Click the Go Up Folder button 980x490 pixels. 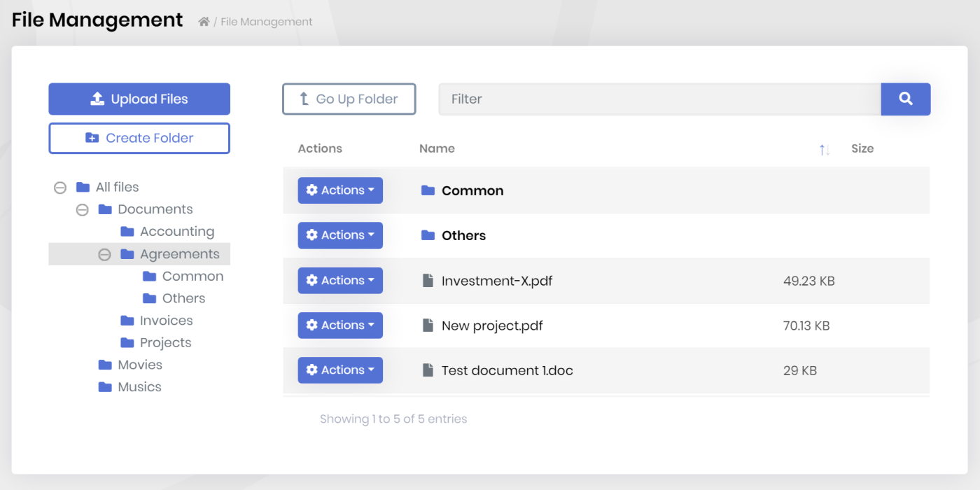(x=349, y=99)
